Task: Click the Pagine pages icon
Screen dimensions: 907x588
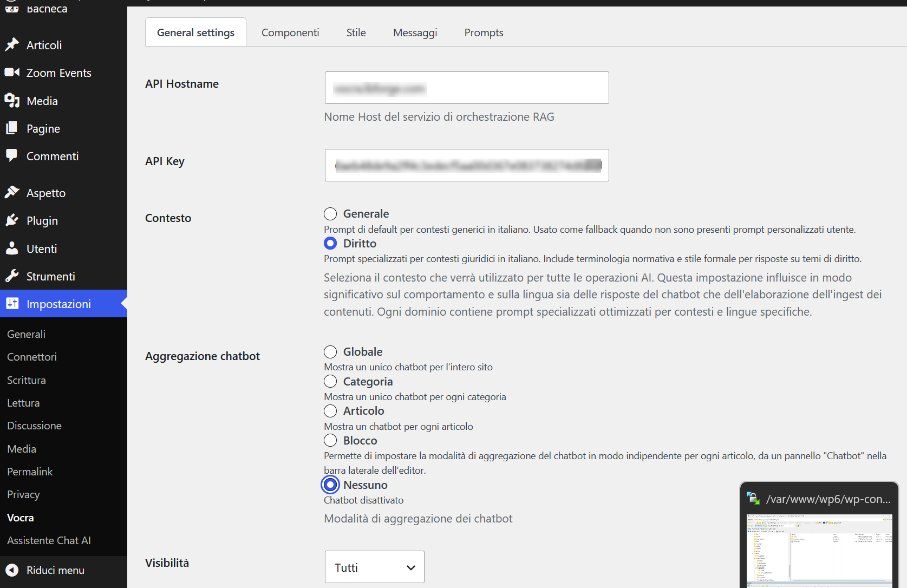Action: (12, 128)
